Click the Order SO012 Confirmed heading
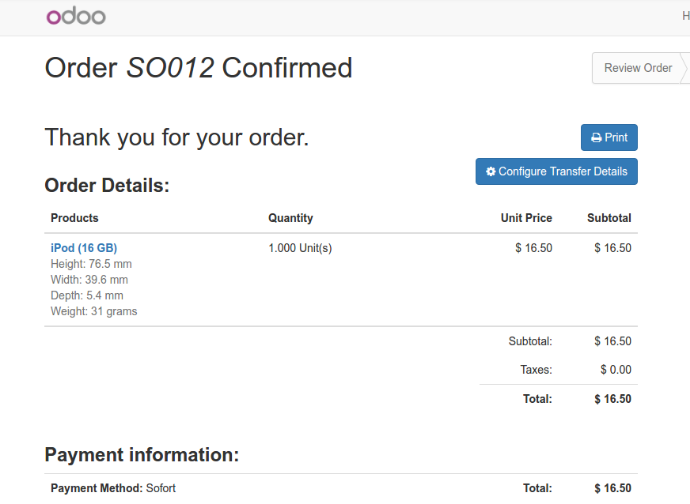This screenshot has height=504, width=690. coord(198,68)
